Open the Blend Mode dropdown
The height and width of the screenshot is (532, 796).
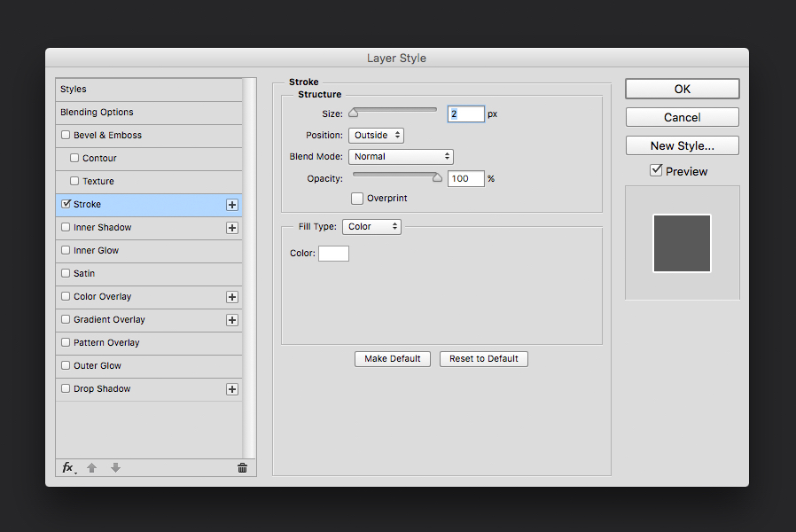pos(401,156)
